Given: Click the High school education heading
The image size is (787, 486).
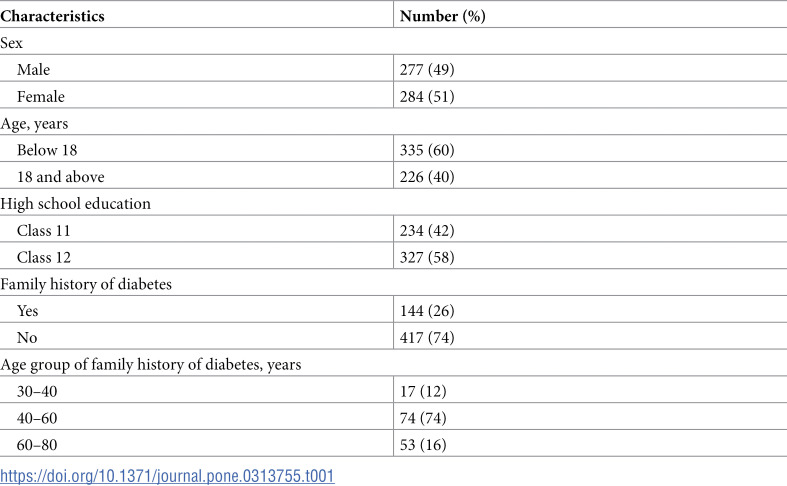Looking at the screenshot, I should tap(75, 204).
